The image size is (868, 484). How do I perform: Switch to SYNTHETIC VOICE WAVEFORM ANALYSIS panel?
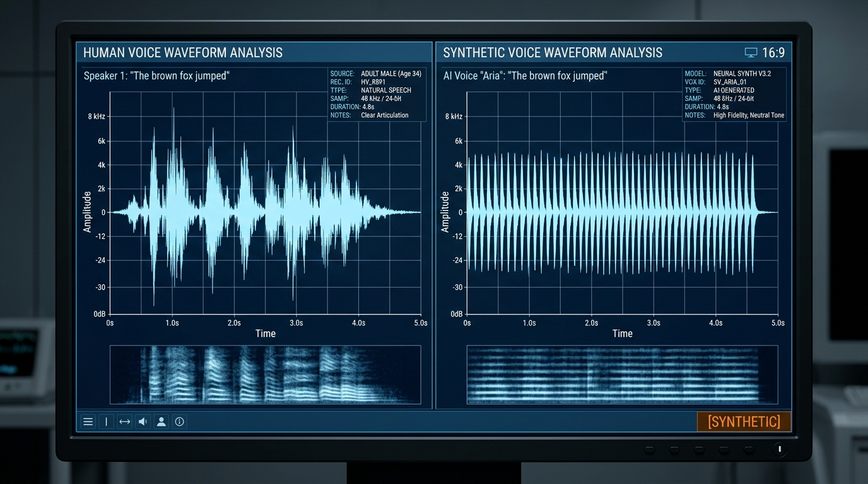(553, 52)
